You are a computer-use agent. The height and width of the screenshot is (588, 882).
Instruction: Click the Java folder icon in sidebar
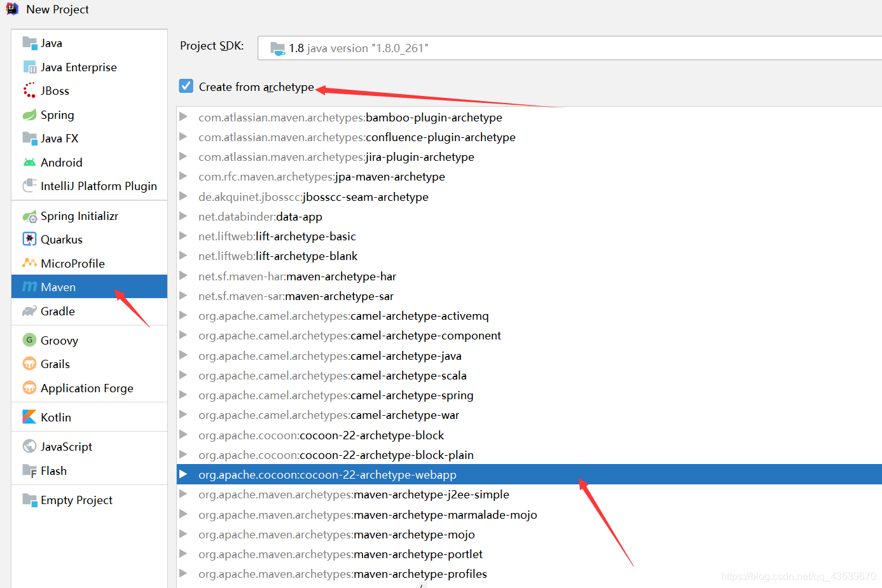(29, 43)
